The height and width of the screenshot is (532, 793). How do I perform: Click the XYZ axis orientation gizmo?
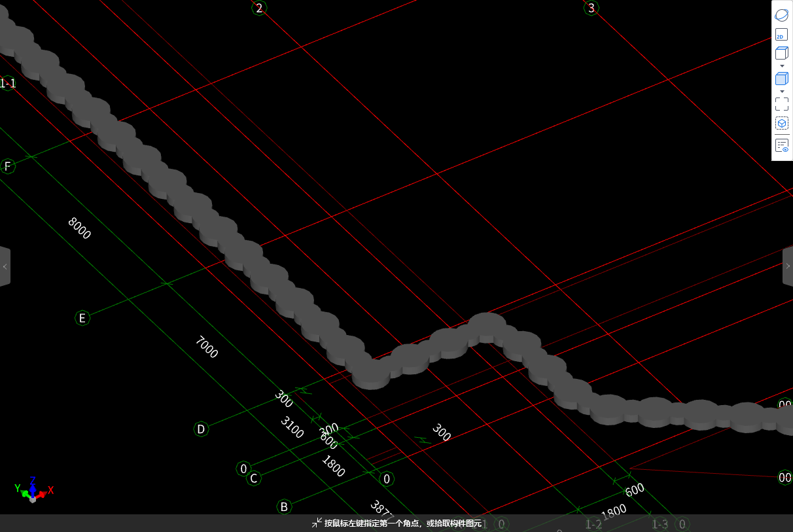click(33, 489)
